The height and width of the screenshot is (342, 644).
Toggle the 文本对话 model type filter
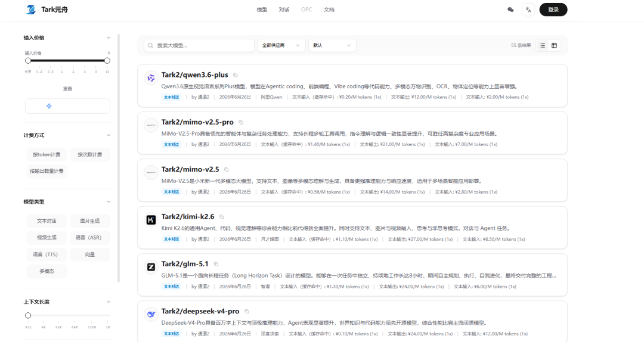tap(47, 221)
